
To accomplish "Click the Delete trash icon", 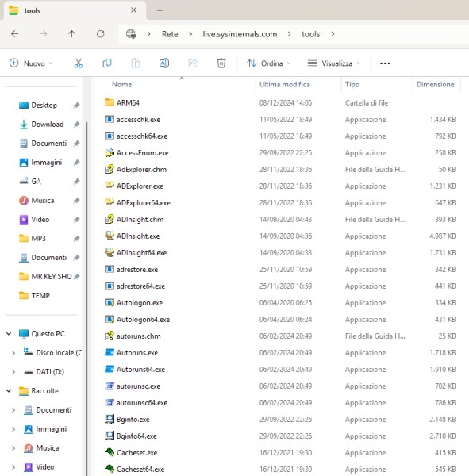I will coord(221,63).
